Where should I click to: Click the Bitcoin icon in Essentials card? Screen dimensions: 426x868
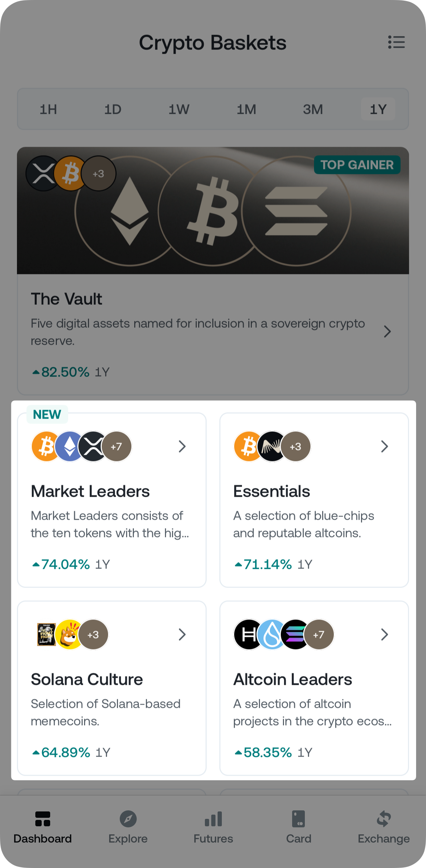point(248,447)
